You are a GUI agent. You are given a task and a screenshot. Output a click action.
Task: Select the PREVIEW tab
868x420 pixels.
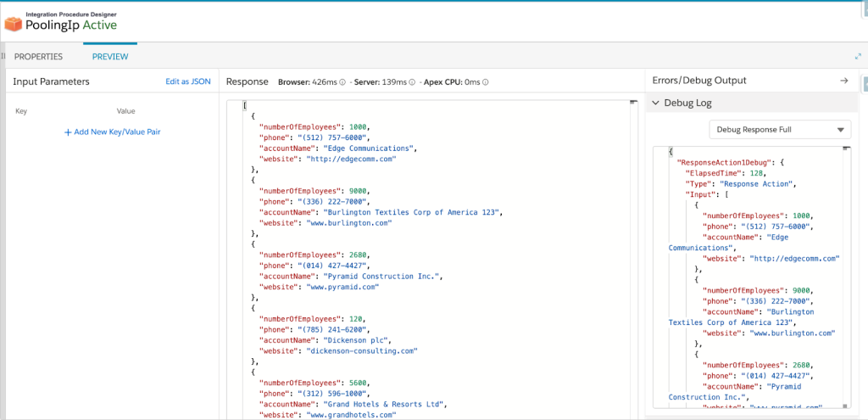coord(110,57)
